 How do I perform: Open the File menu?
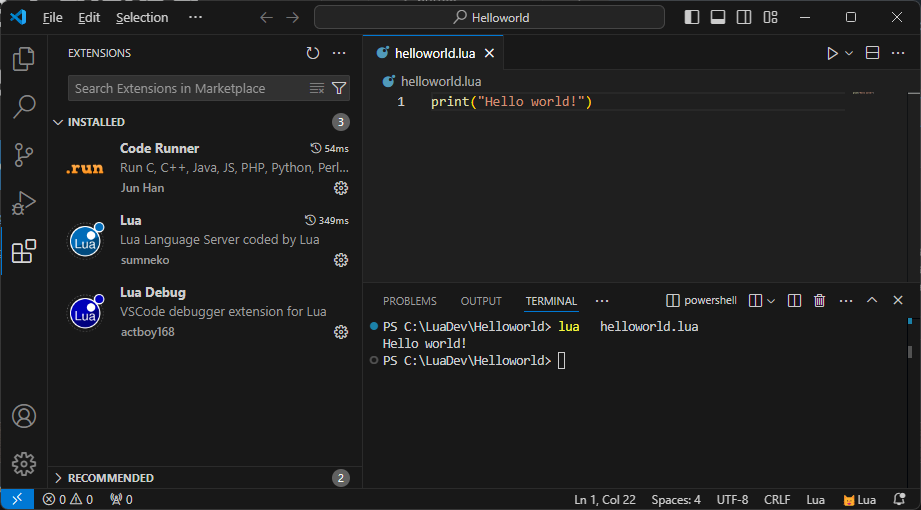tap(52, 18)
